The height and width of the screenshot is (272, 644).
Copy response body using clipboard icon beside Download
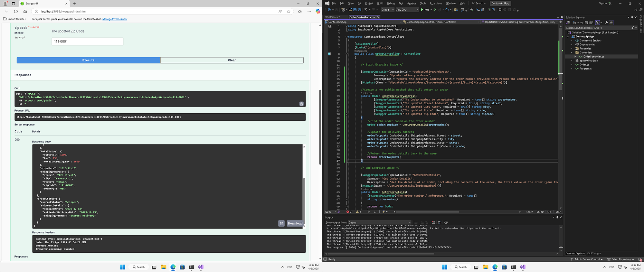click(281, 223)
